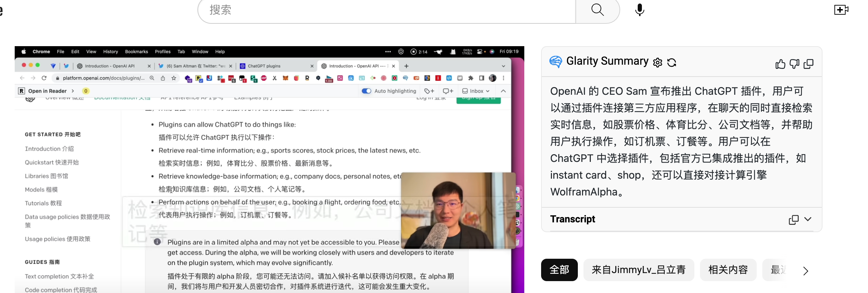Viewport: 868px width, 293px height.
Task: Click the YouTube search magnifier button
Action: [x=597, y=10]
